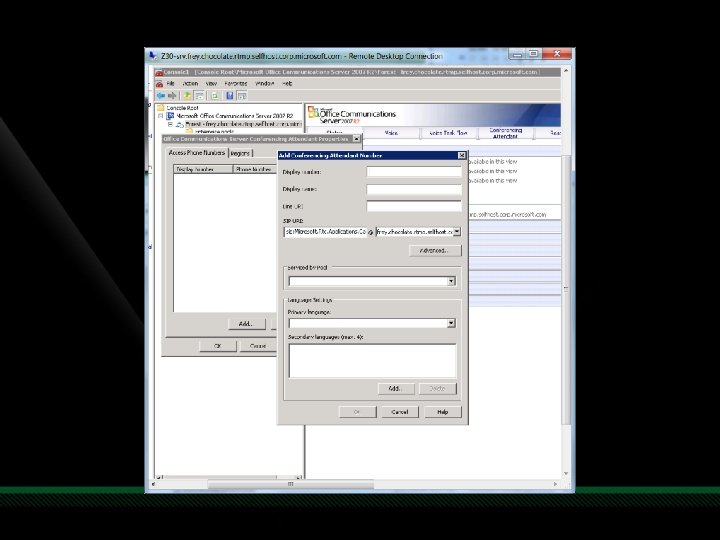Click the Up One Level toolbar icon
720x540 pixels.
[x=187, y=96]
